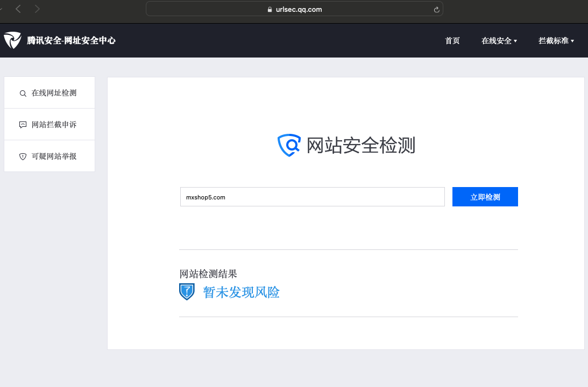
Task: Select 在线网址检测 in the sidebar
Action: point(49,93)
